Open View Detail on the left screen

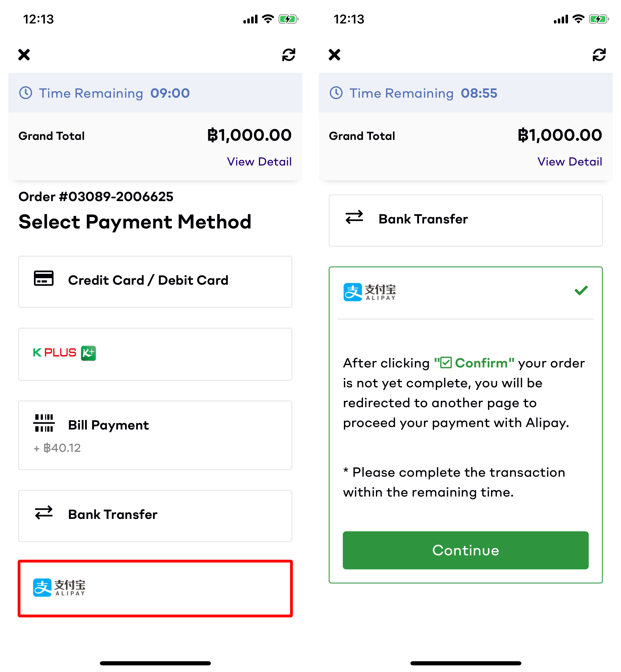coord(259,162)
